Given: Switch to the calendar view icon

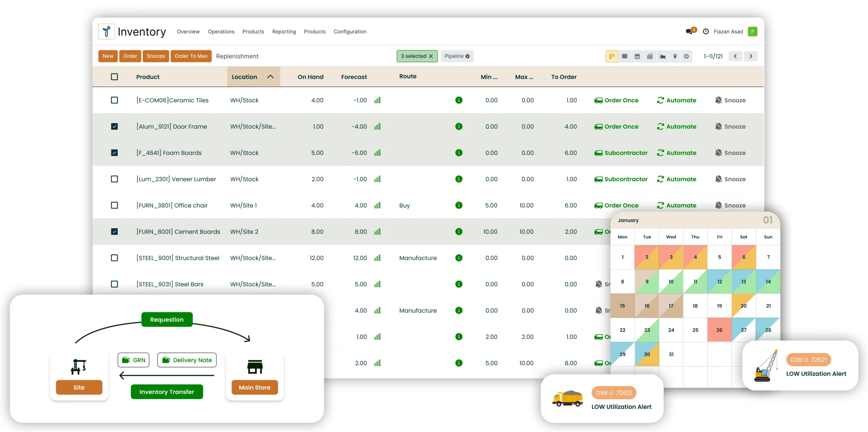Looking at the screenshot, I should coord(637,56).
